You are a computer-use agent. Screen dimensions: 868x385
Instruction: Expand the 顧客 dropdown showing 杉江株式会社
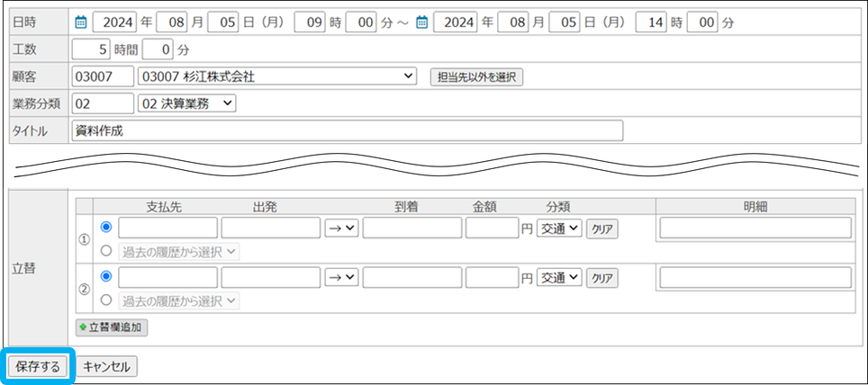click(277, 76)
